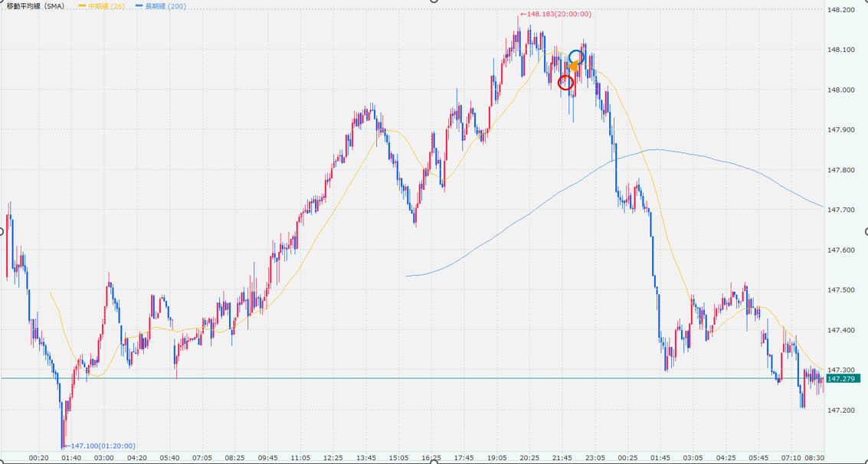Click the low price label 147.100(01:20:00)

tap(103, 446)
